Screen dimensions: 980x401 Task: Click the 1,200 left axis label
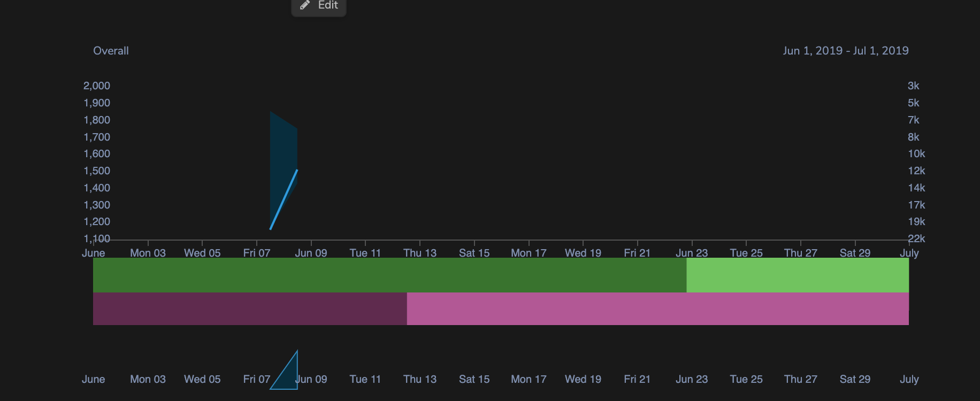(97, 221)
